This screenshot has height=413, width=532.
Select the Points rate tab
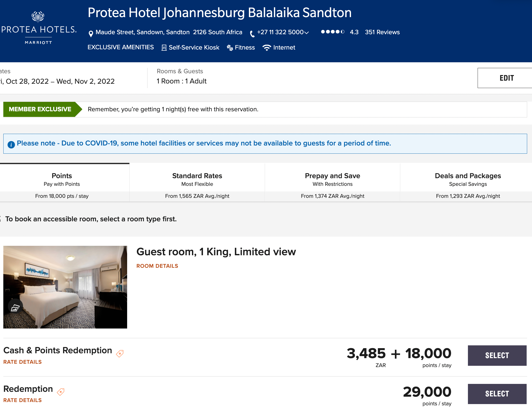pos(62,179)
